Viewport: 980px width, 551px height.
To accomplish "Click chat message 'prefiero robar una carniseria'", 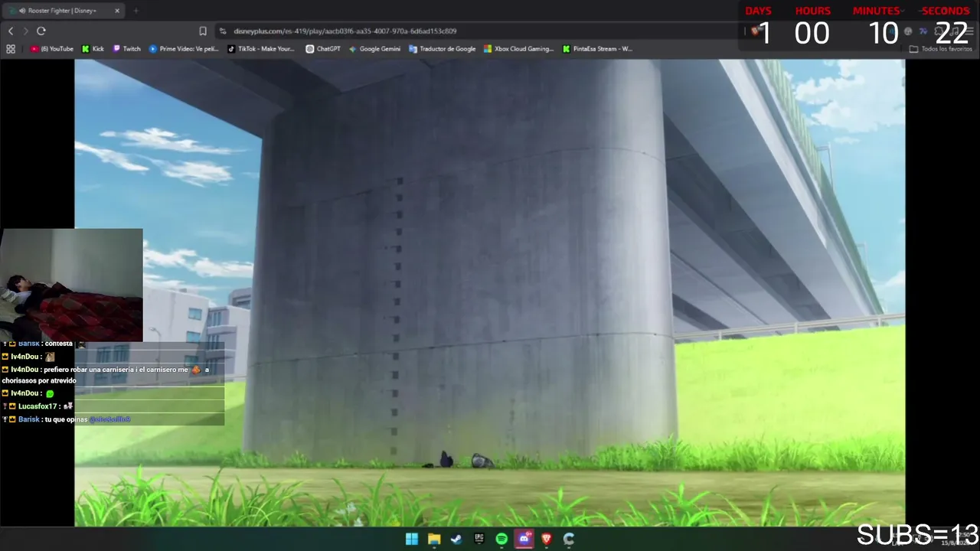I will (x=105, y=375).
